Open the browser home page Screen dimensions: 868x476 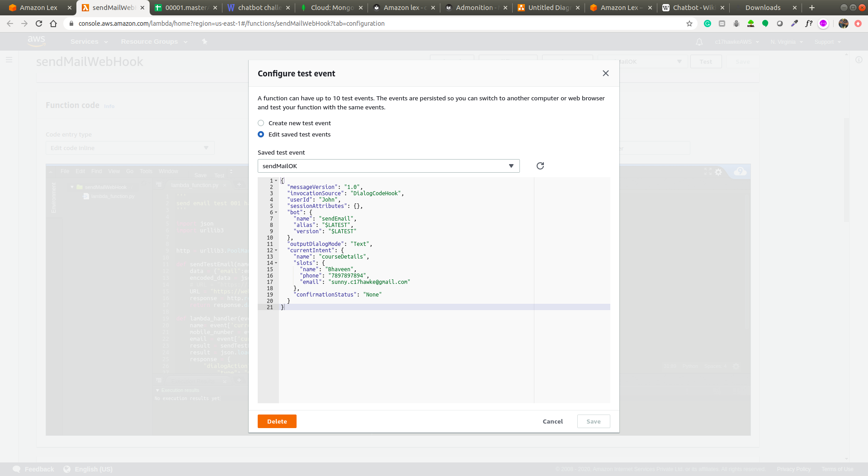pos(53,24)
